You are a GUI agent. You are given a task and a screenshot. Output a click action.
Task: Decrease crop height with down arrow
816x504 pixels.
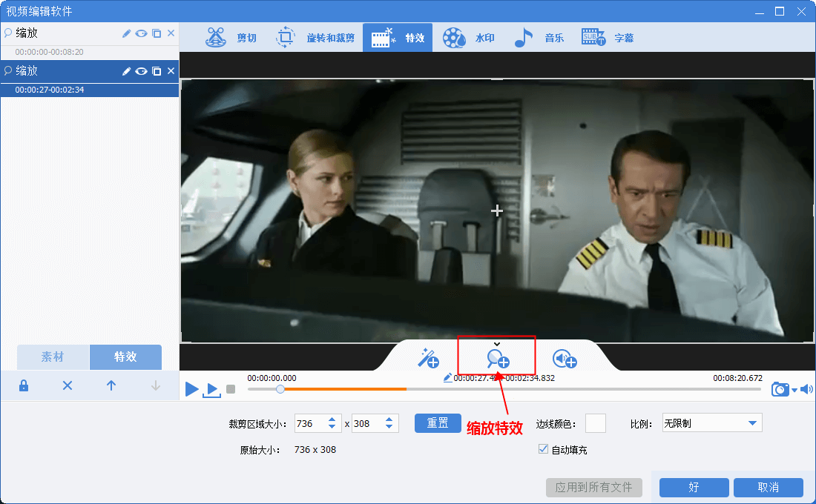389,427
